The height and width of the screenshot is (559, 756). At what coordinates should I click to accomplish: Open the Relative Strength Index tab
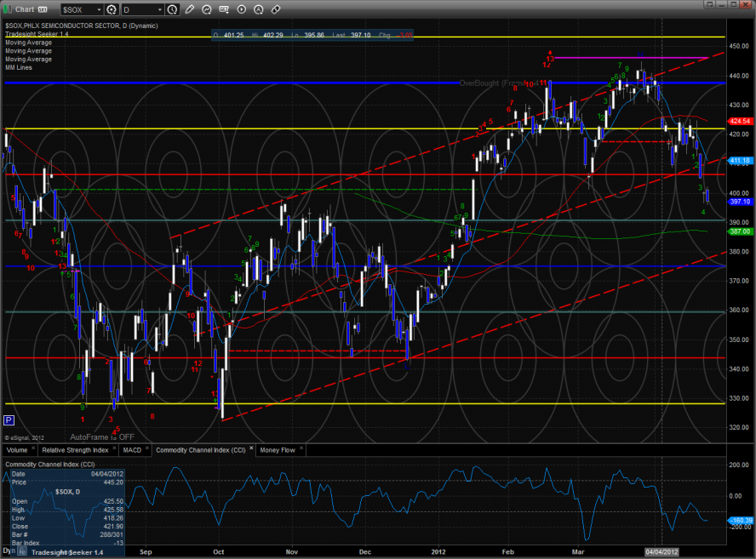point(76,449)
